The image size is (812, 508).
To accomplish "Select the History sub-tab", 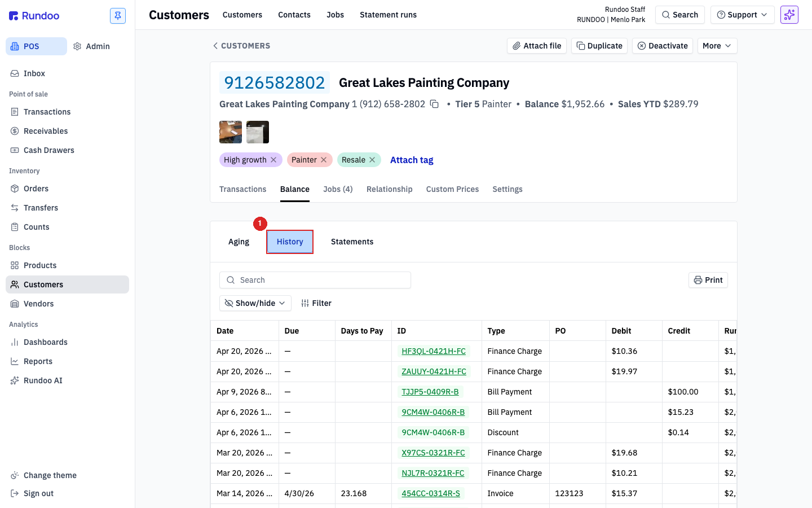I will tap(290, 242).
